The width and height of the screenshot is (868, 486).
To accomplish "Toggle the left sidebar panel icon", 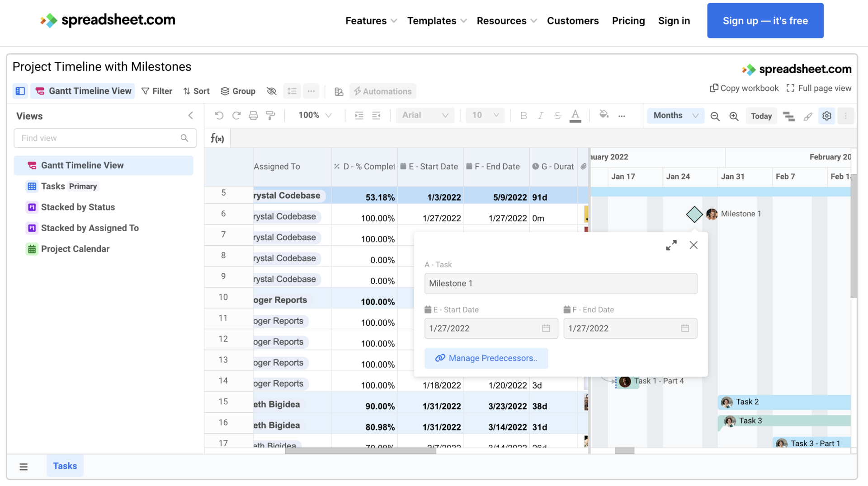I will click(x=20, y=91).
